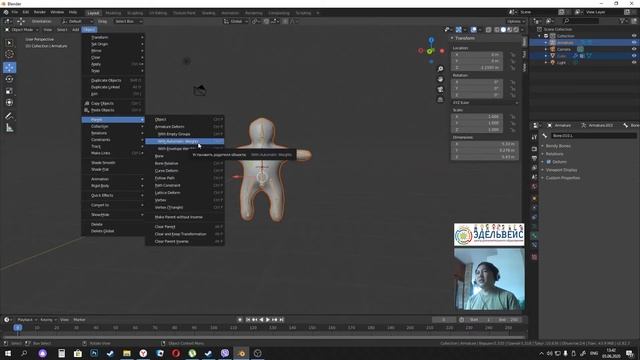Open the Render properties tab icon
Viewport: 640px width, 360px height.
[534, 149]
